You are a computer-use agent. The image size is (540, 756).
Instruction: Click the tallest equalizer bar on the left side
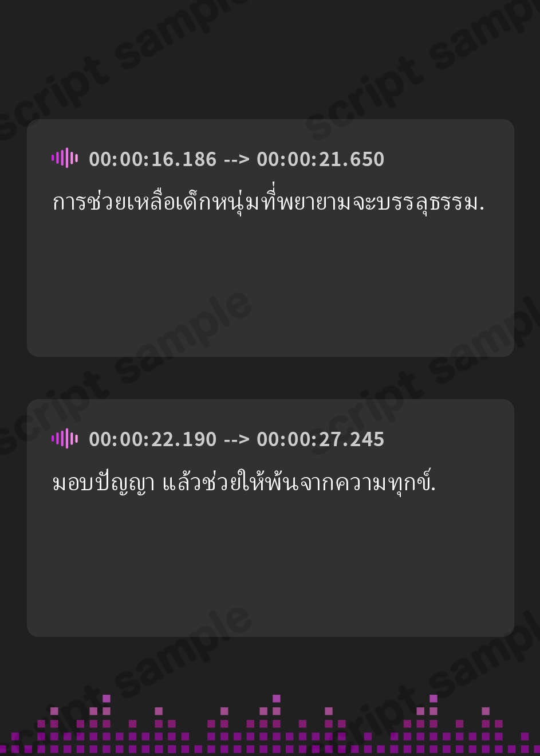(107, 723)
